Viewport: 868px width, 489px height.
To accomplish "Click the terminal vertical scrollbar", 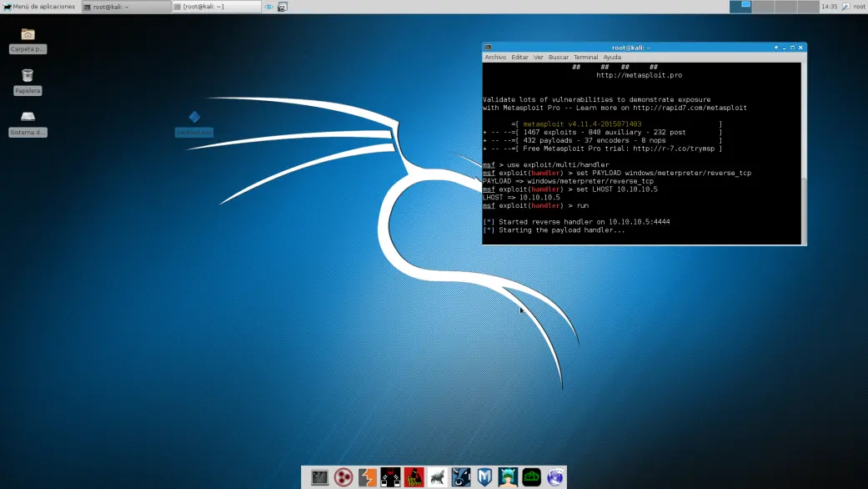I will point(804,153).
